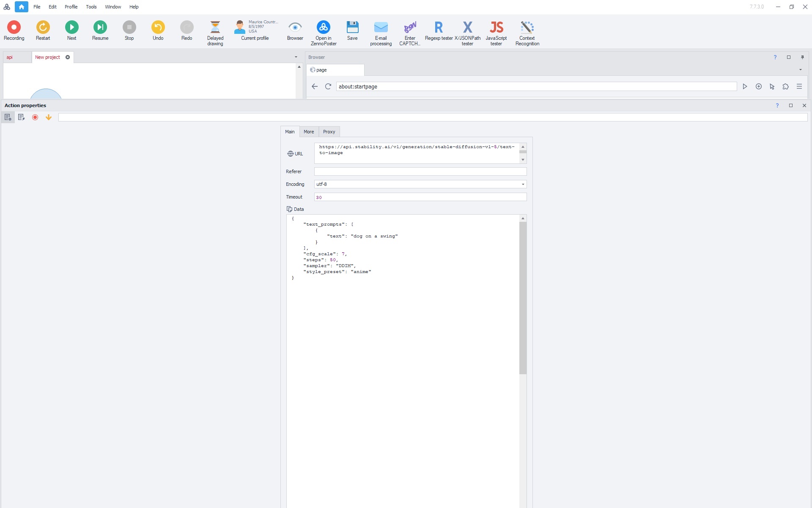Click the second list icon in Action properties toolbar
This screenshot has height=508, width=812.
coord(21,117)
